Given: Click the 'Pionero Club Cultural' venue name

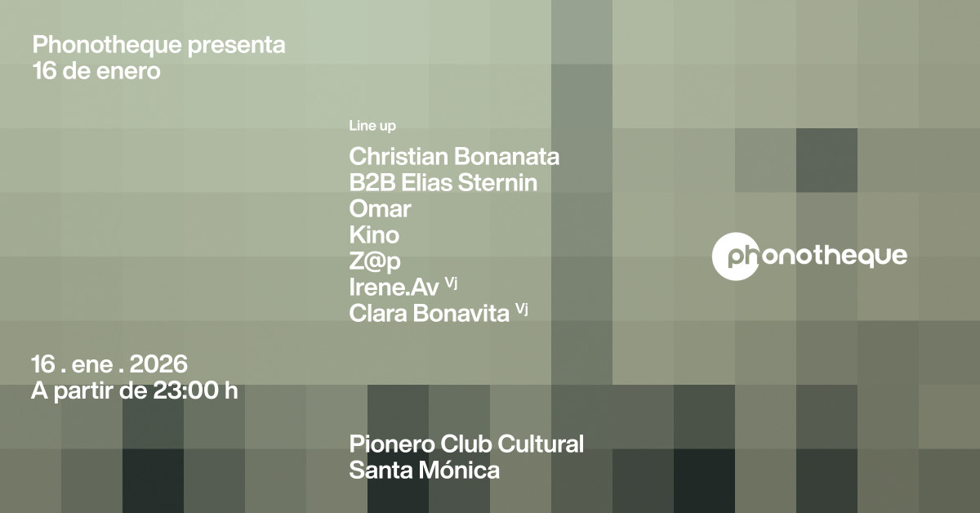Looking at the screenshot, I should click(466, 444).
